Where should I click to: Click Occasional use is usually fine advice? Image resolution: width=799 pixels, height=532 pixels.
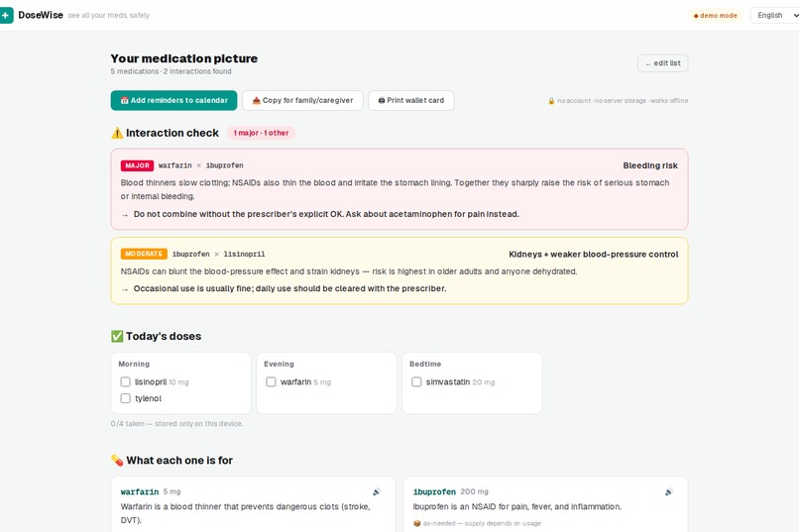coord(289,288)
